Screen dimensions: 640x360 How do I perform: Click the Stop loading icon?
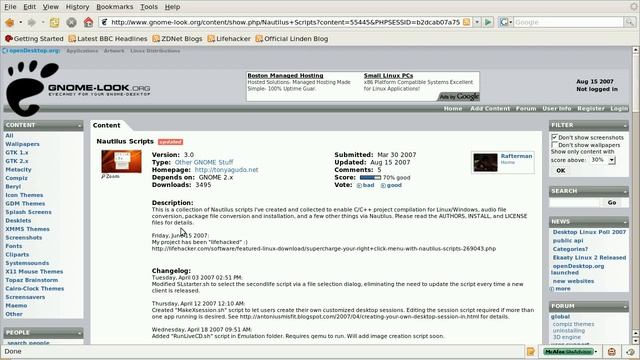[x=71, y=22]
